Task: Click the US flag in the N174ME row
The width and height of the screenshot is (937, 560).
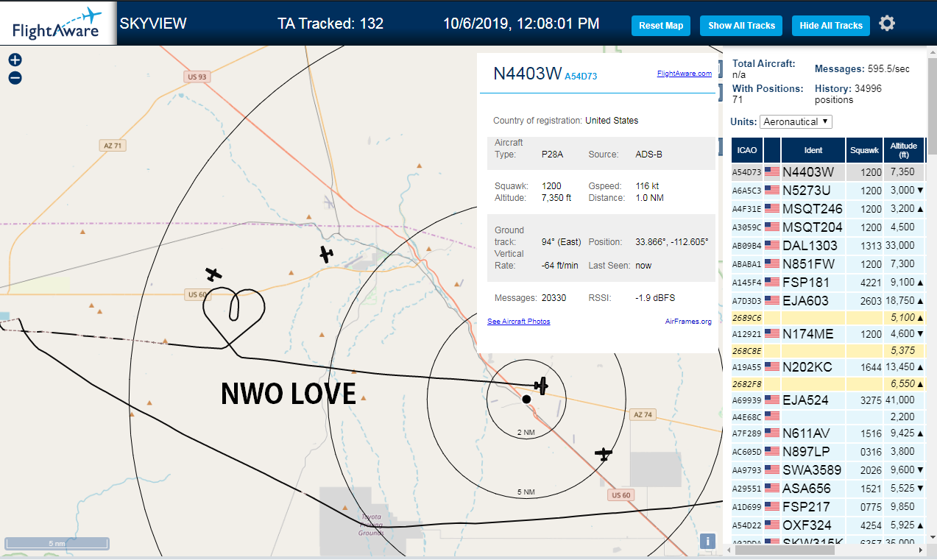Action: pyautogui.click(x=772, y=334)
